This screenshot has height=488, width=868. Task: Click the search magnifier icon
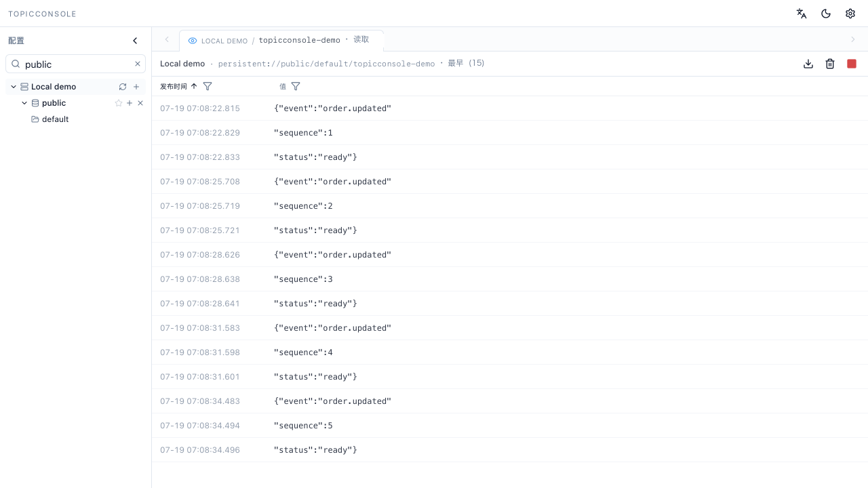(16, 64)
